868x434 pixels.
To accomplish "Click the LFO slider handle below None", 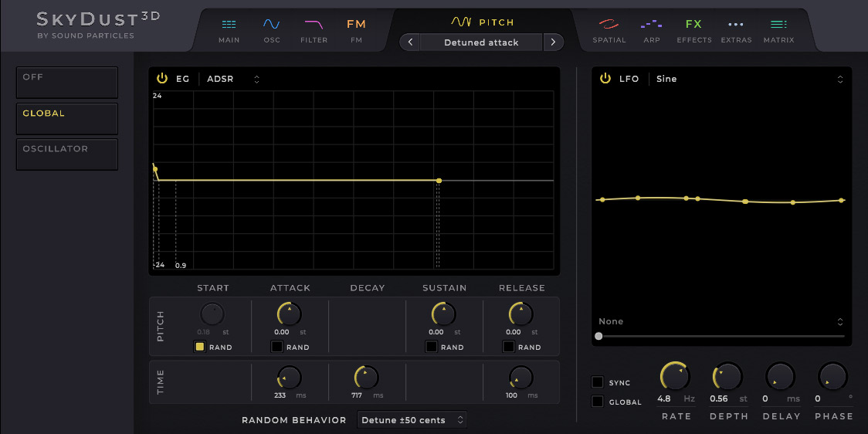I will (x=598, y=336).
